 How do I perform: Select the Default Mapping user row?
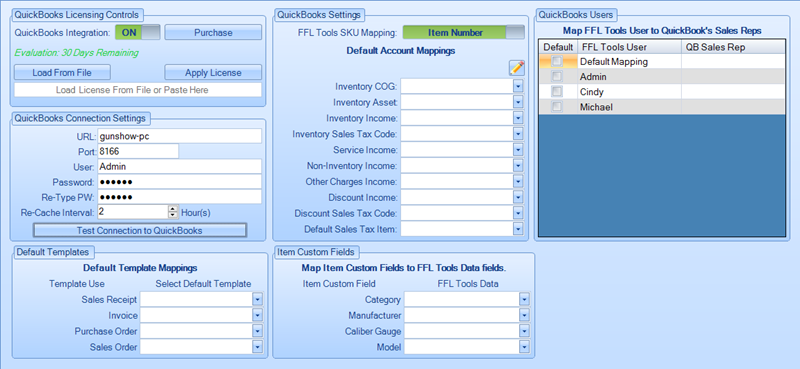(x=662, y=61)
